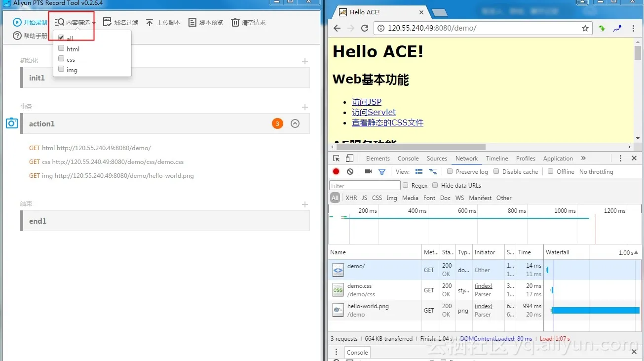644x361 pixels.
Task: Bookmark the page with star icon
Action: click(585, 28)
